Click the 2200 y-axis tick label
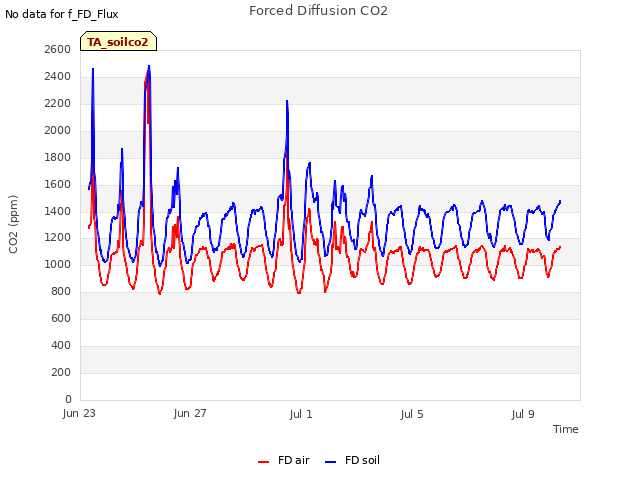This screenshot has height=480, width=640. [x=58, y=104]
